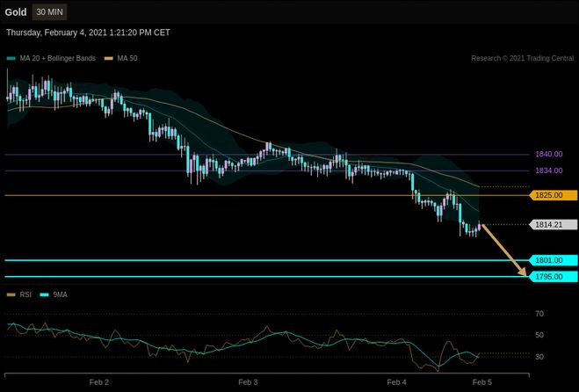This screenshot has height=392, width=579.
Task: Click the 1825.00 pivot price tag
Action: point(554,195)
